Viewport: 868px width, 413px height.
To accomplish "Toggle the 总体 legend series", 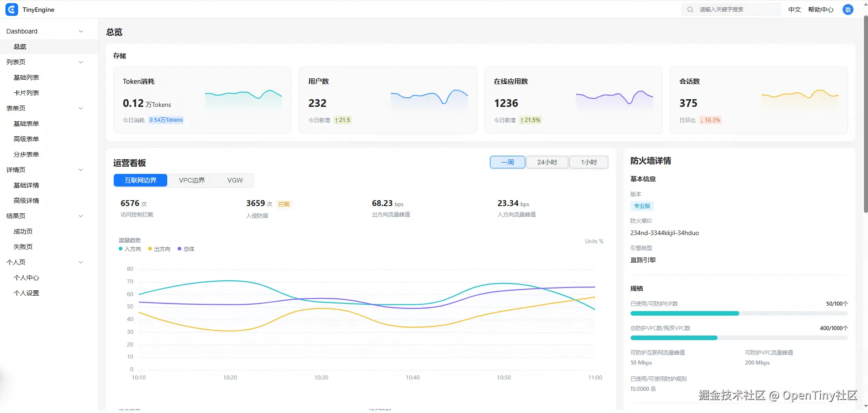I will 186,249.
